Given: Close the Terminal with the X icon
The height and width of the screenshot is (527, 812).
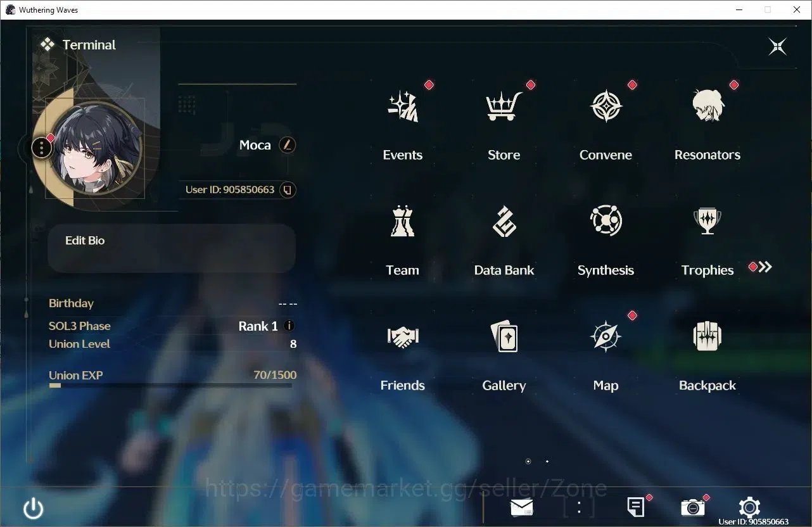Looking at the screenshot, I should pos(778,46).
